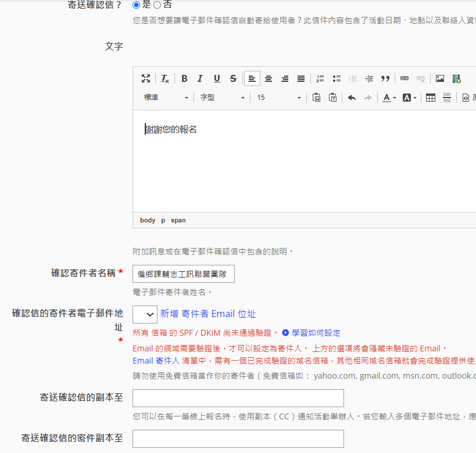
Task: Justify the text
Action: (x=301, y=78)
